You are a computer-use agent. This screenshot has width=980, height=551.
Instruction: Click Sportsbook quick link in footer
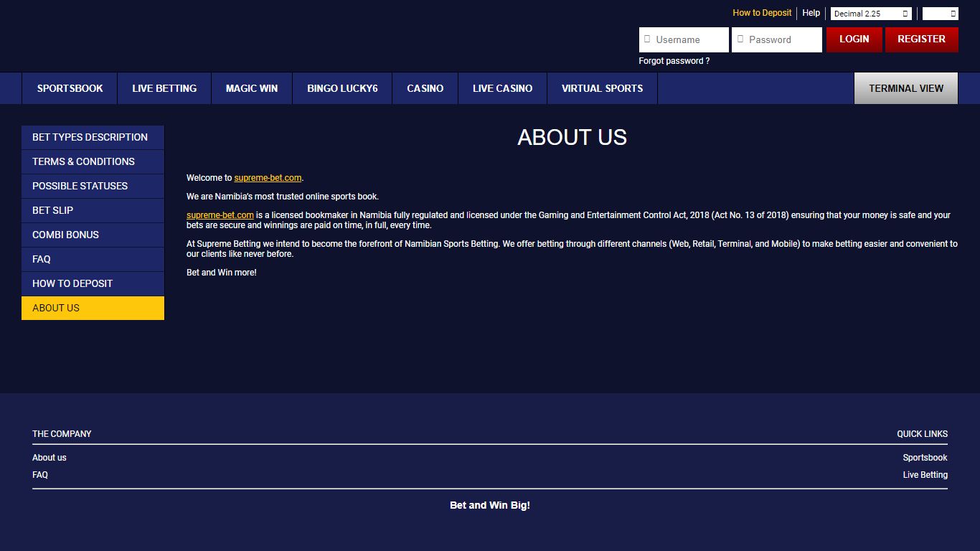click(x=925, y=458)
